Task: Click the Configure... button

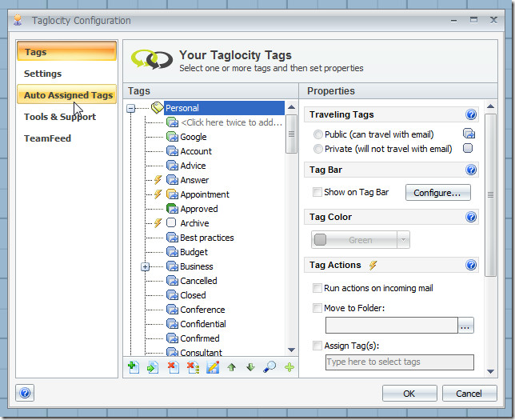Action: tap(437, 193)
